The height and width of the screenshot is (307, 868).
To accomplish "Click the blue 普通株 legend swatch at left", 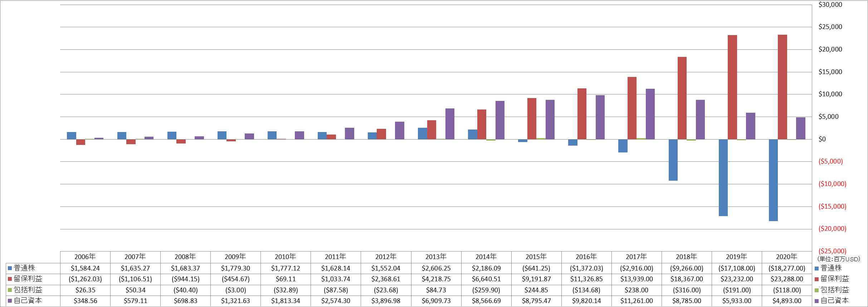I will pyautogui.click(x=10, y=268).
